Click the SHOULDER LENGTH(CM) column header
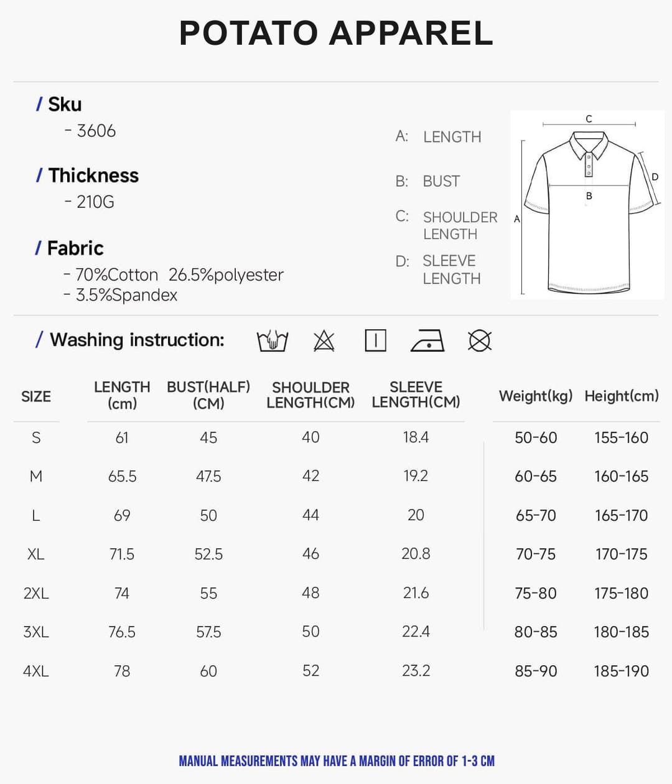The height and width of the screenshot is (784, 672). pos(310,395)
